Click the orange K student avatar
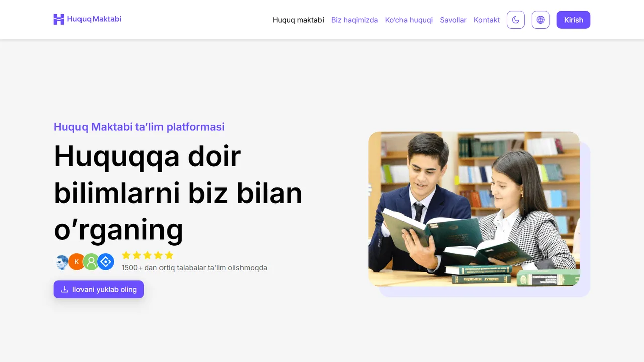 [76, 262]
